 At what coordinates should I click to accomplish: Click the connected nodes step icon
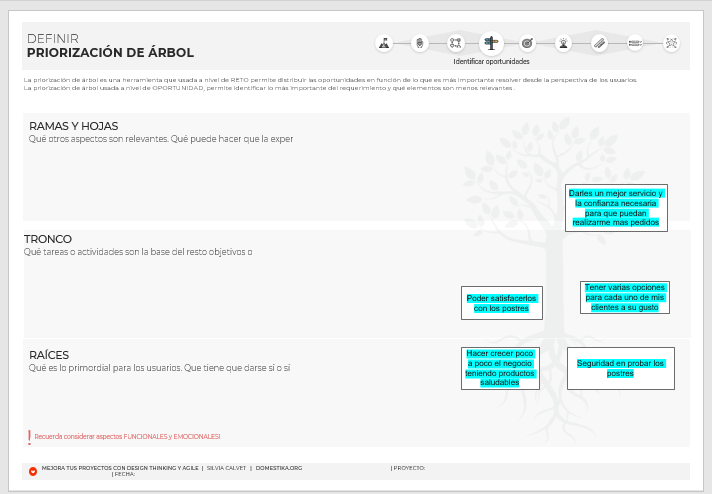tap(455, 44)
